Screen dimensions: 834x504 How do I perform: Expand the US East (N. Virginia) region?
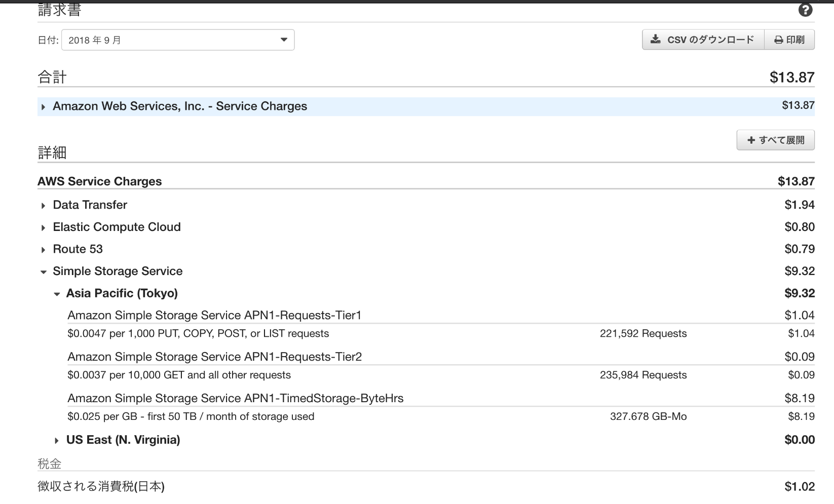tap(57, 441)
